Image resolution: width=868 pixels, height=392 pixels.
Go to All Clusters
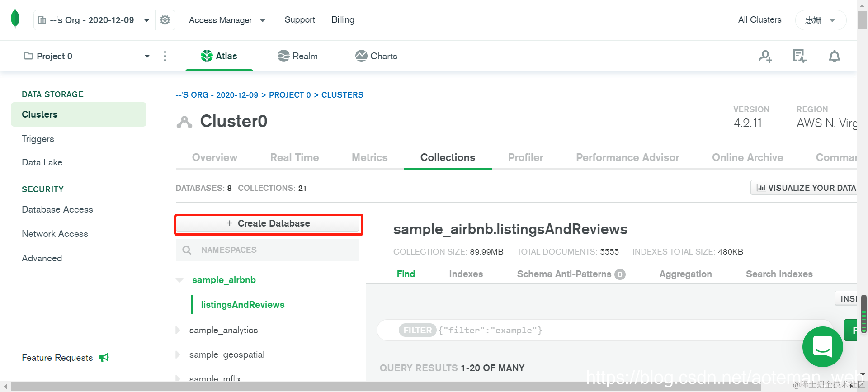point(759,20)
